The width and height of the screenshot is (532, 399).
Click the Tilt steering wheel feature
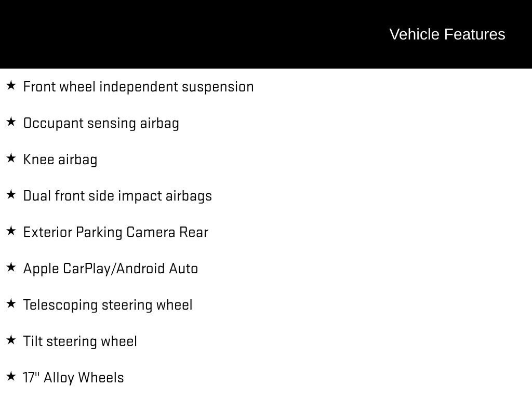pyautogui.click(x=80, y=341)
